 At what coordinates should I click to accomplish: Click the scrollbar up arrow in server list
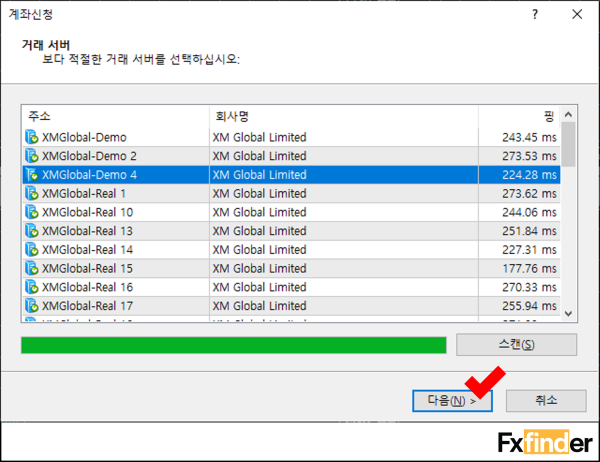tap(568, 114)
